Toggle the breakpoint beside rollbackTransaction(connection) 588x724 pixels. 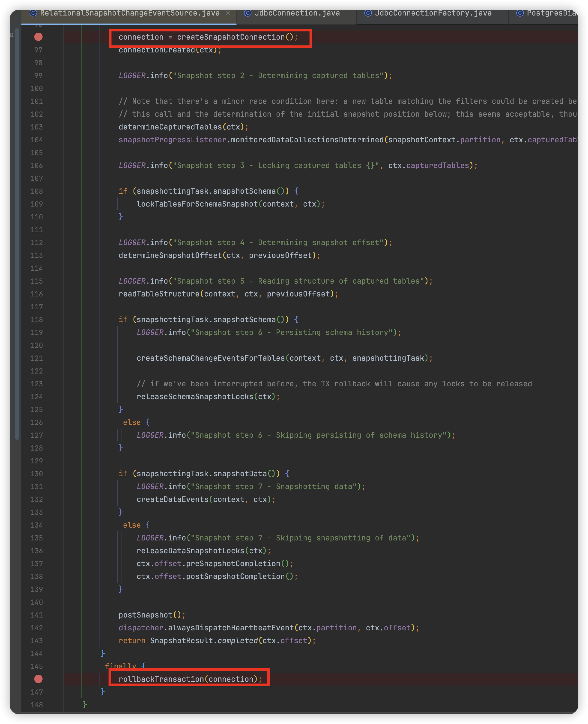pyautogui.click(x=38, y=679)
